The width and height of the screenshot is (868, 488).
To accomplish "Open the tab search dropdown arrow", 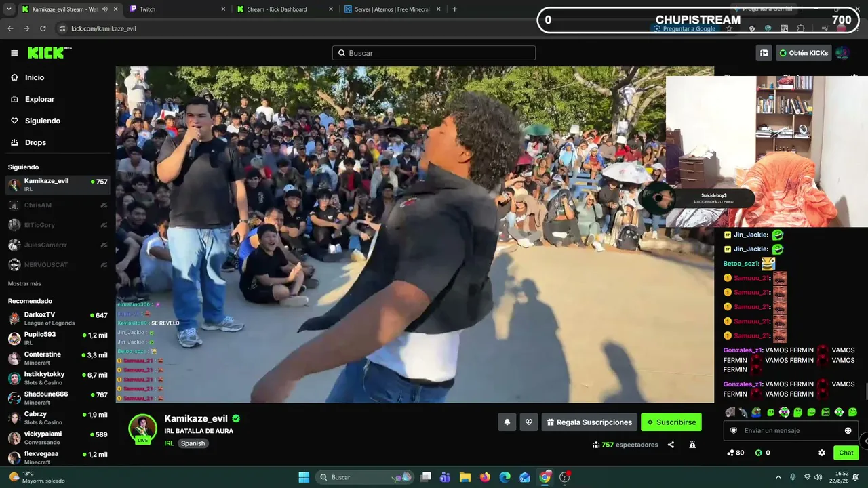I will 9,9.
